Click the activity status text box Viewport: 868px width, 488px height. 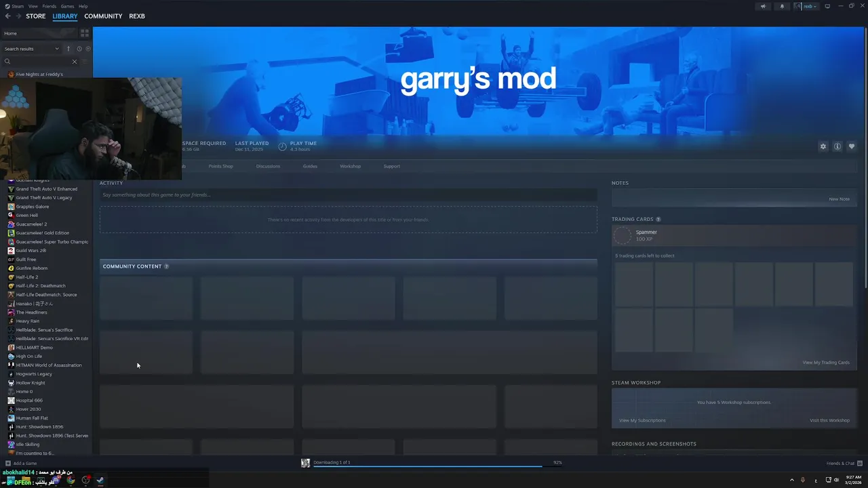click(349, 195)
